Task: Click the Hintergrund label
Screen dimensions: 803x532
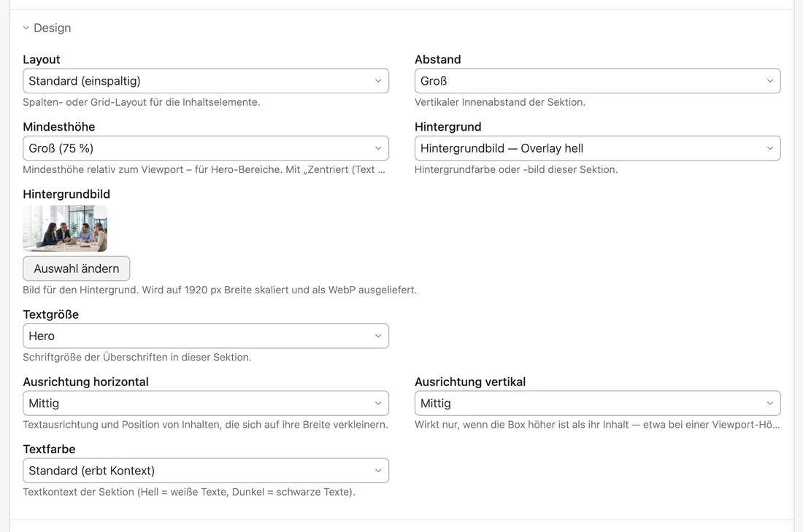Action: [448, 127]
